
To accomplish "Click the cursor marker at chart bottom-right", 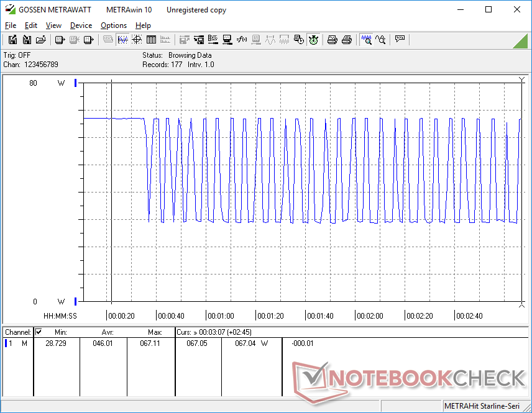I will pyautogui.click(x=522, y=305).
